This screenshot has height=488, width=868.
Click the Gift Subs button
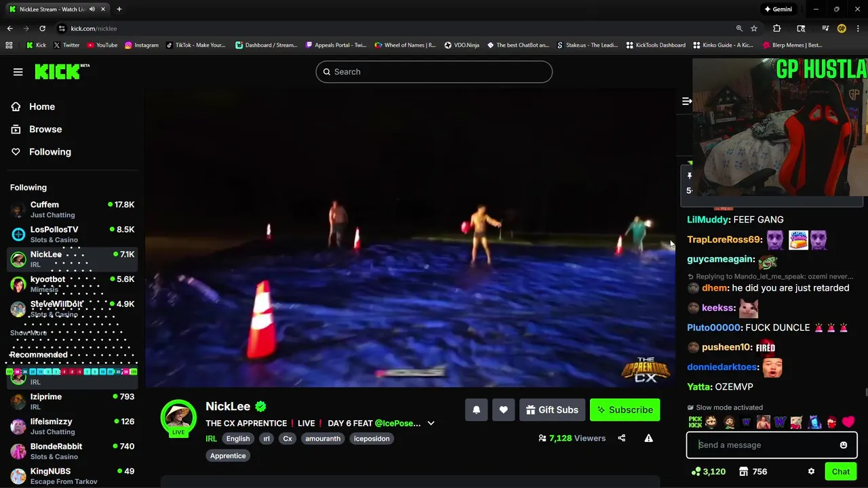552,409
